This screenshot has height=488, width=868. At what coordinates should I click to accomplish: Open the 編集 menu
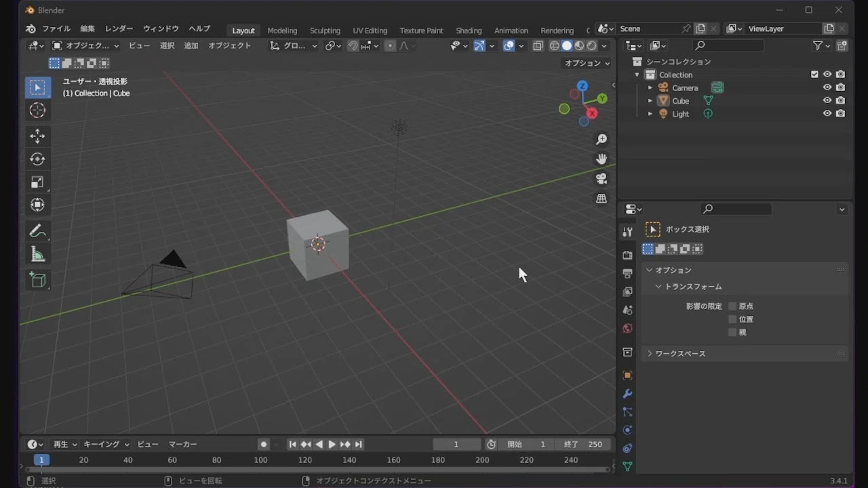click(87, 29)
